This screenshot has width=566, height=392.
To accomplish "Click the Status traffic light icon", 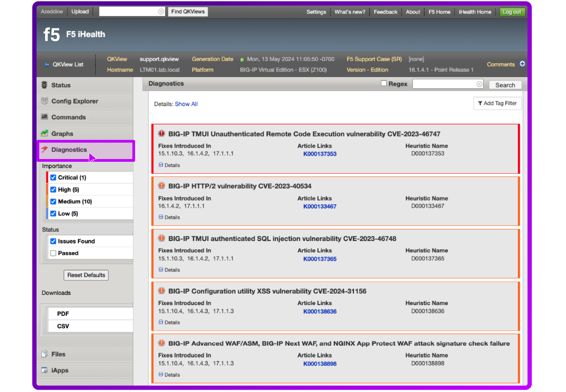I will 44,85.
